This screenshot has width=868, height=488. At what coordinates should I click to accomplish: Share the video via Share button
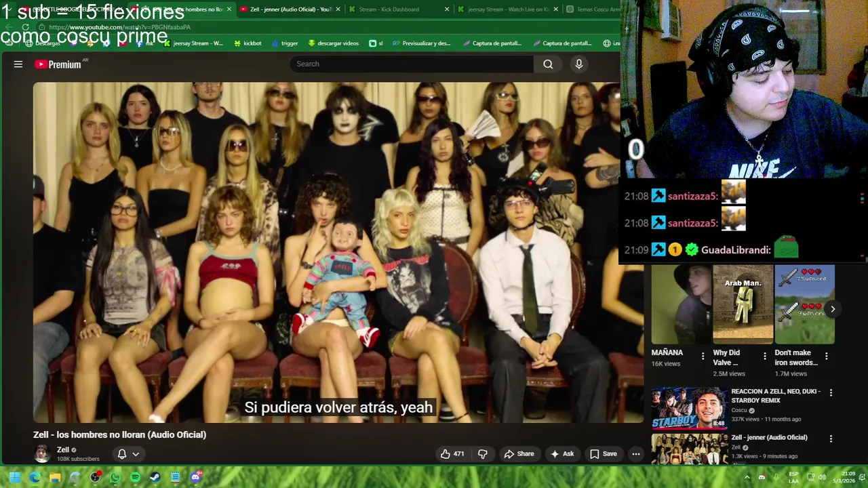pos(519,454)
